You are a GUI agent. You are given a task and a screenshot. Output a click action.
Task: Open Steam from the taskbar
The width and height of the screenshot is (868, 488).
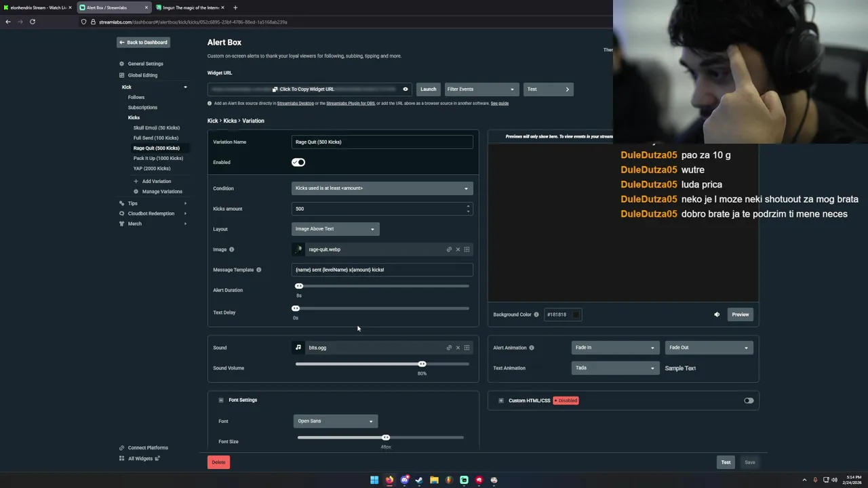coord(419,480)
